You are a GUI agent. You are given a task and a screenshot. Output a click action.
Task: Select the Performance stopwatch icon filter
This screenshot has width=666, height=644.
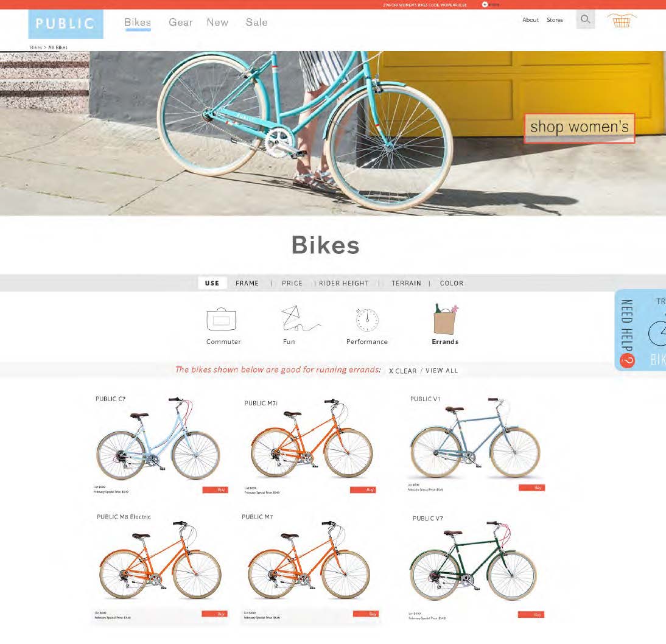pos(367,320)
